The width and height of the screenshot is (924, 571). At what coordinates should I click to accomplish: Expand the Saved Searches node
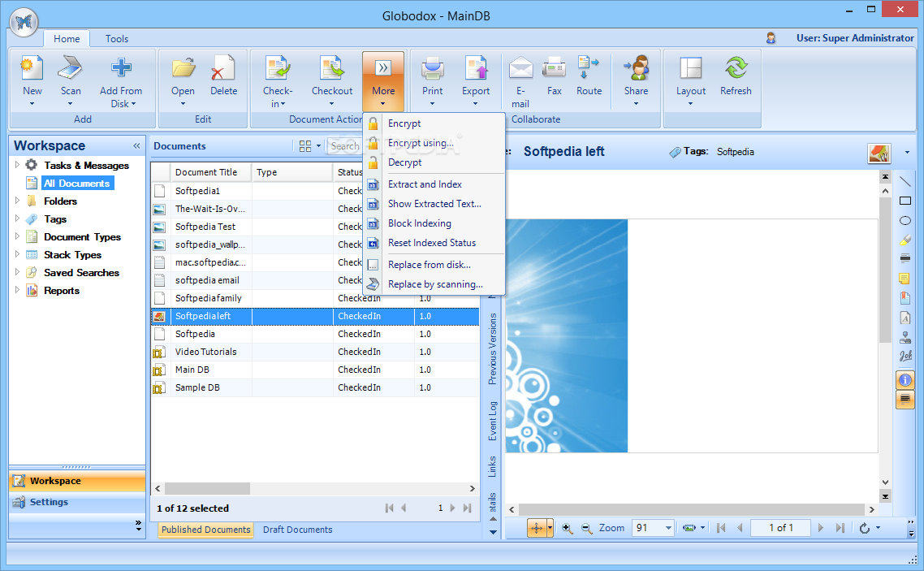click(x=17, y=272)
